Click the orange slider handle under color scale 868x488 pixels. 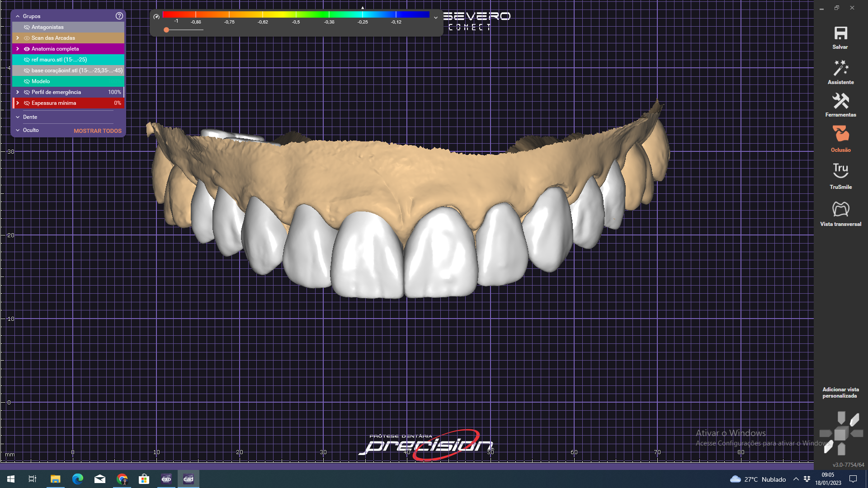click(x=166, y=30)
